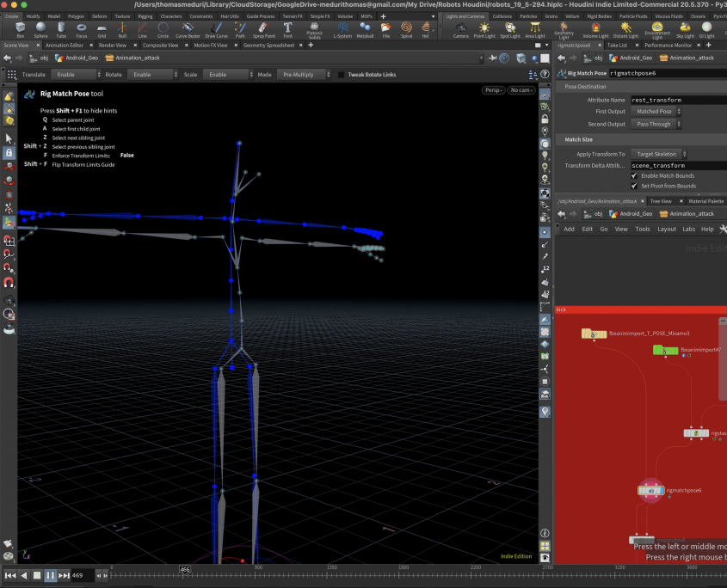This screenshot has height=588, width=727.
Task: Click the Spray Paint shelf tool
Action: point(263,29)
